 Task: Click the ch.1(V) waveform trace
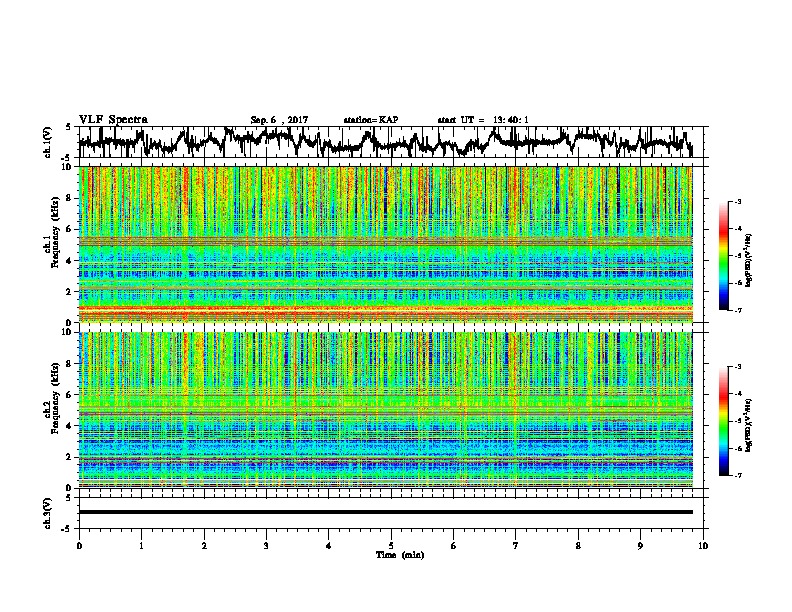point(385,142)
